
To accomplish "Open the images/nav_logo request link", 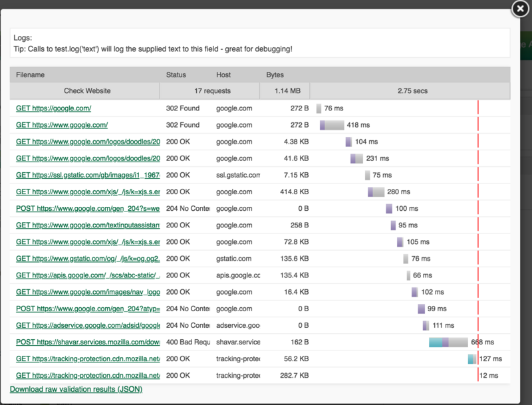I will point(88,292).
